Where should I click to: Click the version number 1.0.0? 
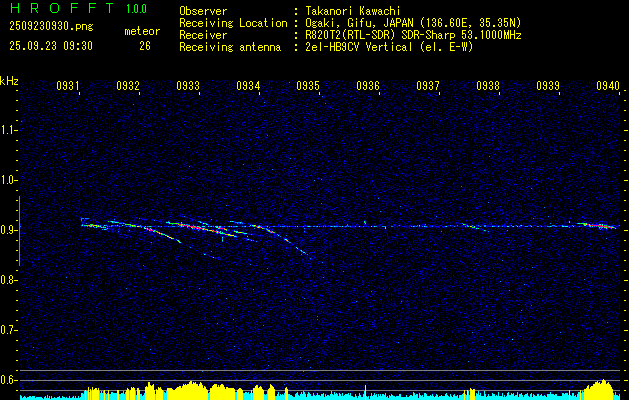(x=136, y=8)
